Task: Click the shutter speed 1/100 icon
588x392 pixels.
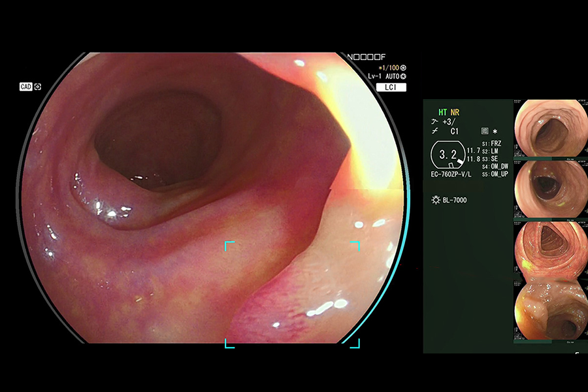Action: pos(402,68)
